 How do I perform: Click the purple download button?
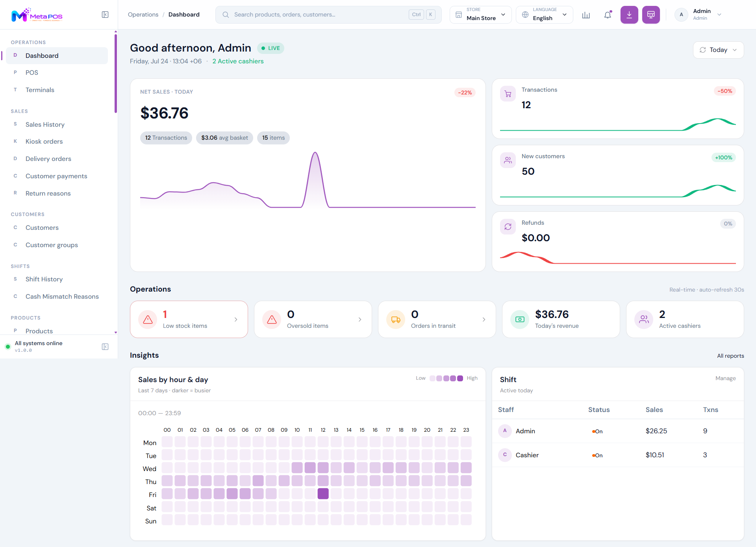pyautogui.click(x=629, y=15)
